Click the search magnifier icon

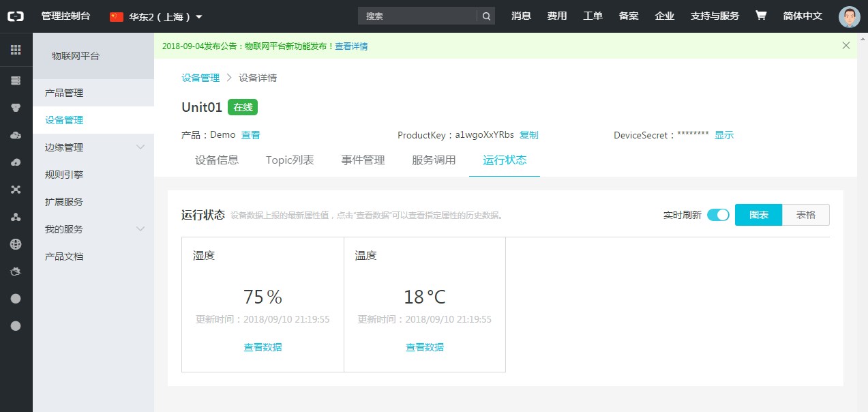(486, 16)
